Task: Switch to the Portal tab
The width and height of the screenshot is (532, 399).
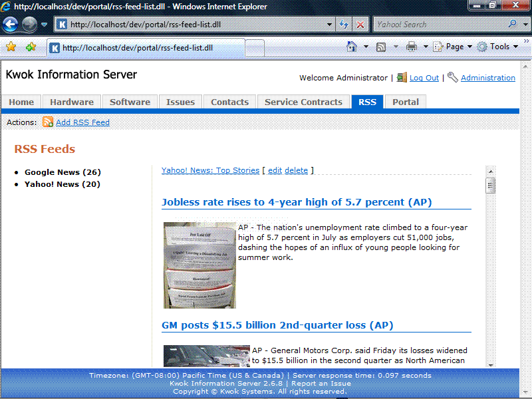Action: coord(406,102)
